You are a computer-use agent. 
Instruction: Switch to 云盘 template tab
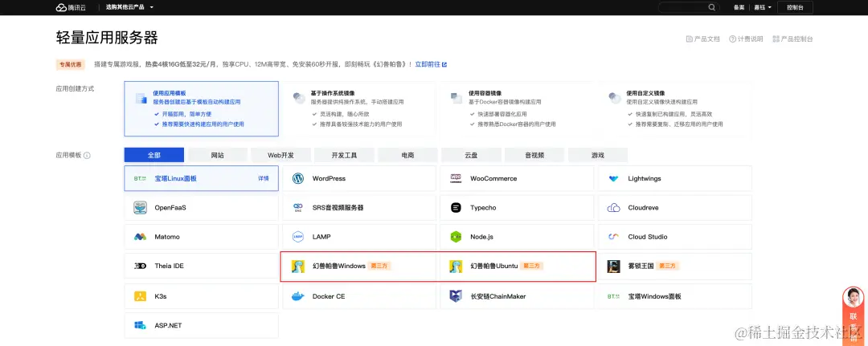click(x=471, y=155)
